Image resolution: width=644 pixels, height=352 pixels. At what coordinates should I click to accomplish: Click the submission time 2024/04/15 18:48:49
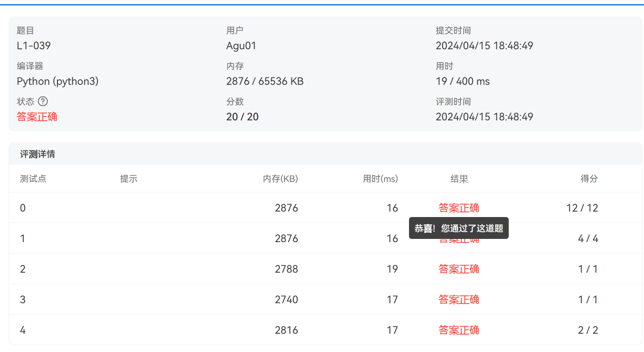484,46
